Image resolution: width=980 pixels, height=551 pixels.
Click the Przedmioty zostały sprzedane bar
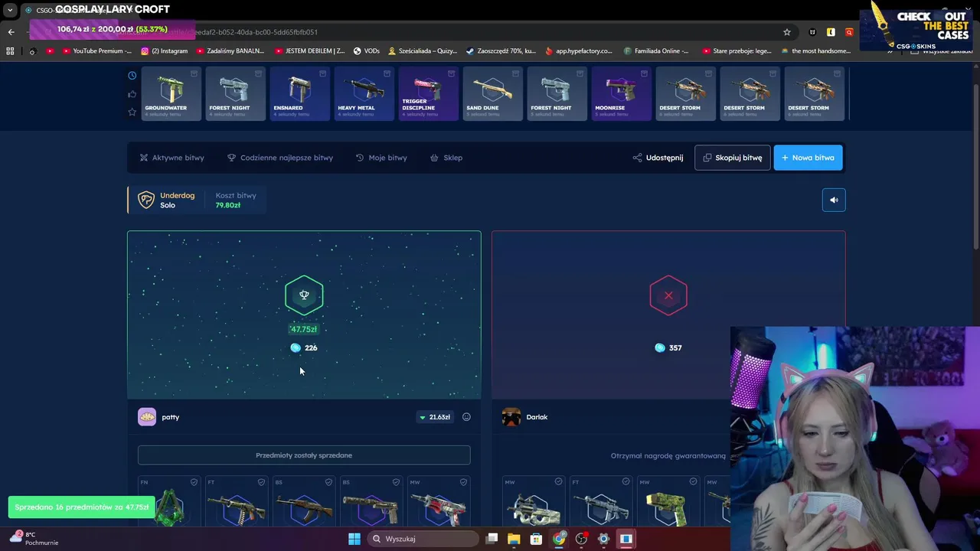(x=304, y=455)
